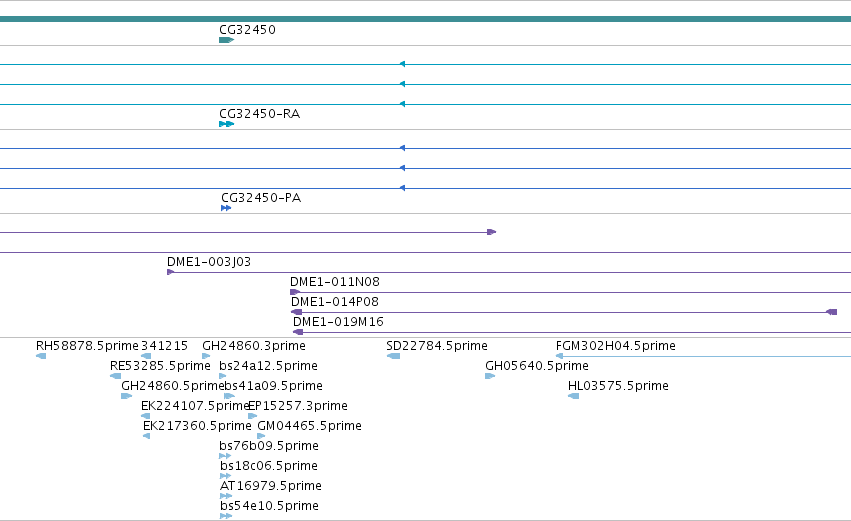Select the EK224107.5prime EST glyph
Screen dimensions: 851x521
pos(145,417)
